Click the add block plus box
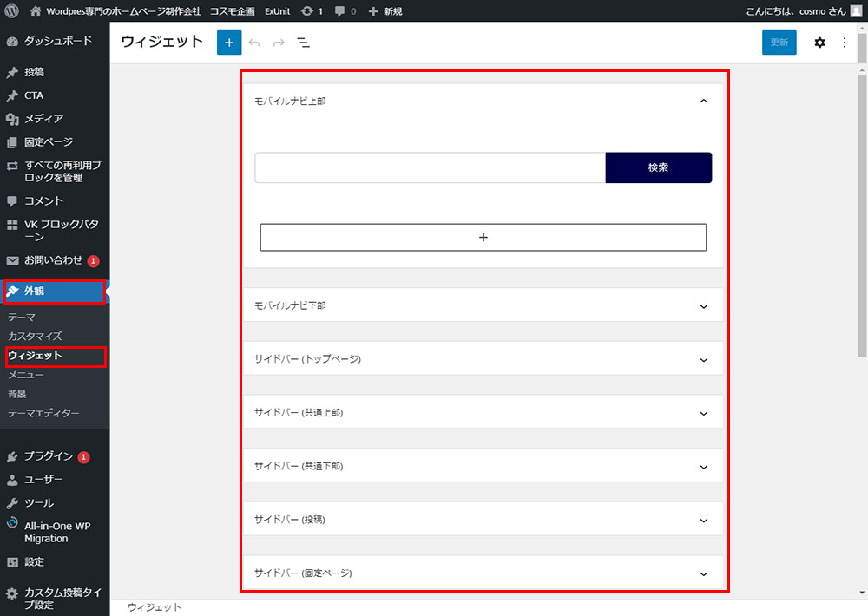 [x=483, y=237]
